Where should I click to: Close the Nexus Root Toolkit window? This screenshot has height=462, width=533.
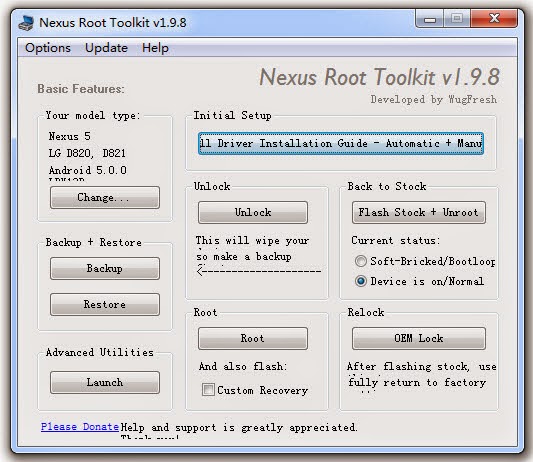[494, 19]
